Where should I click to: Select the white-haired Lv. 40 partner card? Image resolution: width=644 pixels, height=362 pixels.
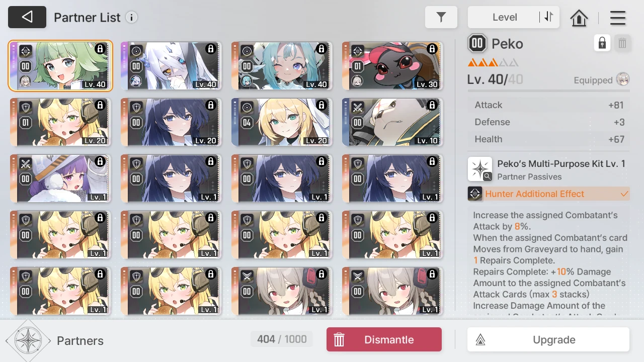[171, 66]
